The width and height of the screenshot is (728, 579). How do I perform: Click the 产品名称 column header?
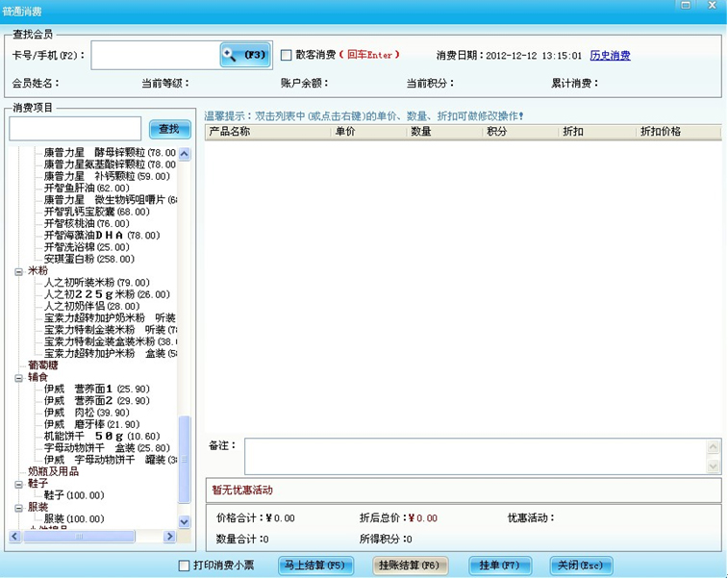pyautogui.click(x=268, y=132)
